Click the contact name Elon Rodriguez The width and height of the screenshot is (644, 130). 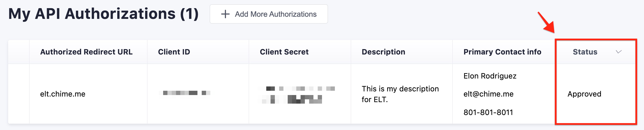click(x=490, y=76)
